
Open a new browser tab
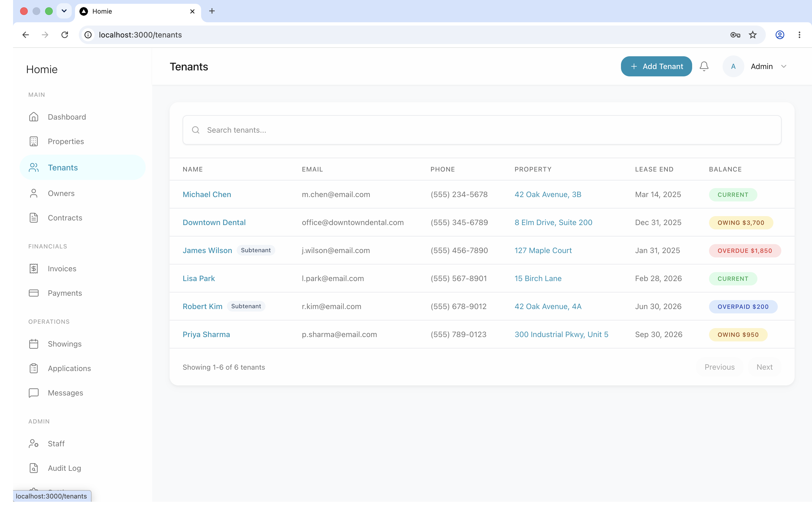(212, 11)
